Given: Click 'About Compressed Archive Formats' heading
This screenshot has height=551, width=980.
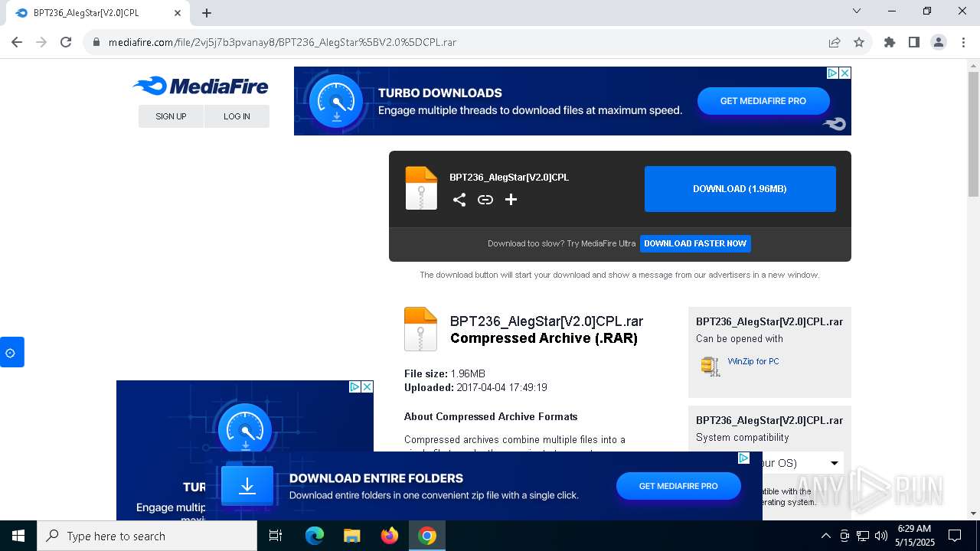Looking at the screenshot, I should click(x=491, y=417).
